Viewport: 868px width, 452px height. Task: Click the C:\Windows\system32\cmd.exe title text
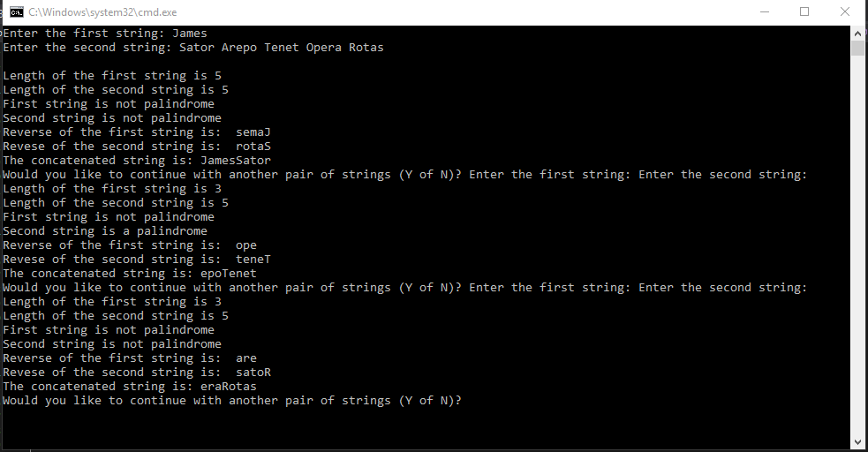click(x=102, y=12)
